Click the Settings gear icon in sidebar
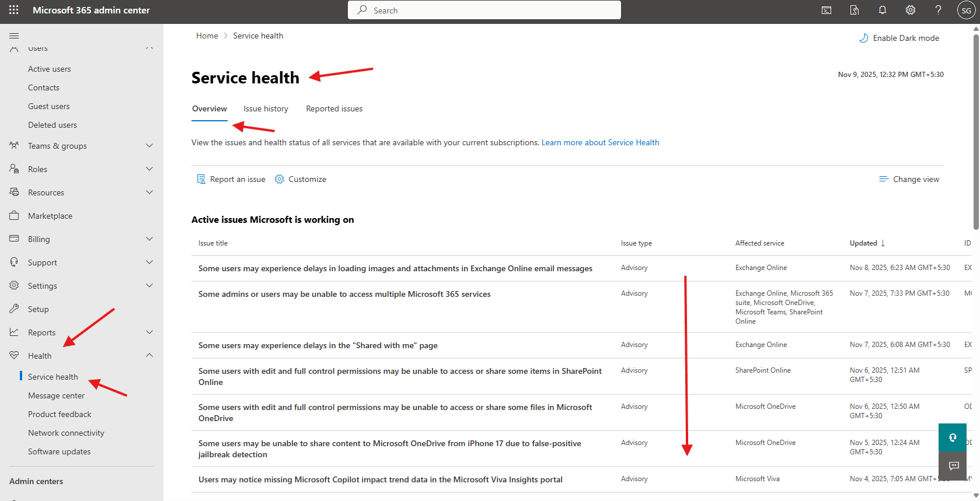980x501 pixels. click(x=14, y=285)
